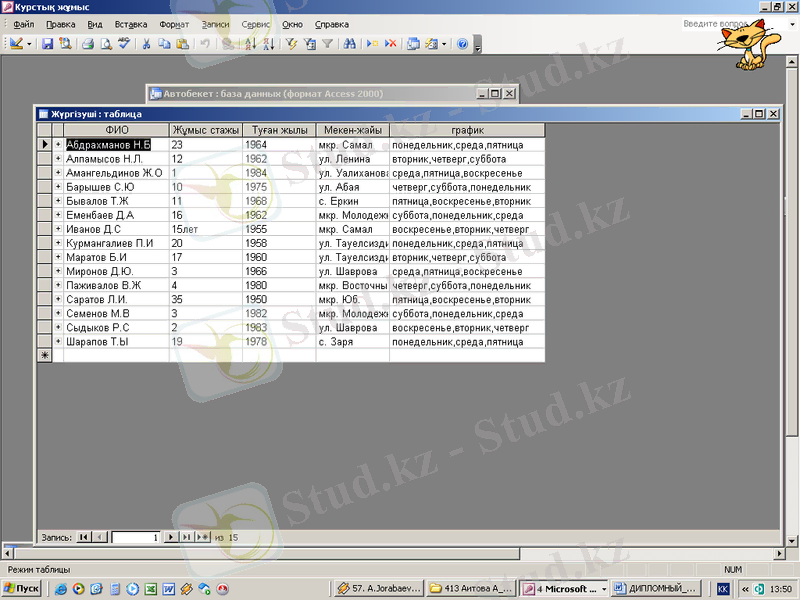
Task: Click the Print icon in the toolbar
Action: [x=88, y=44]
